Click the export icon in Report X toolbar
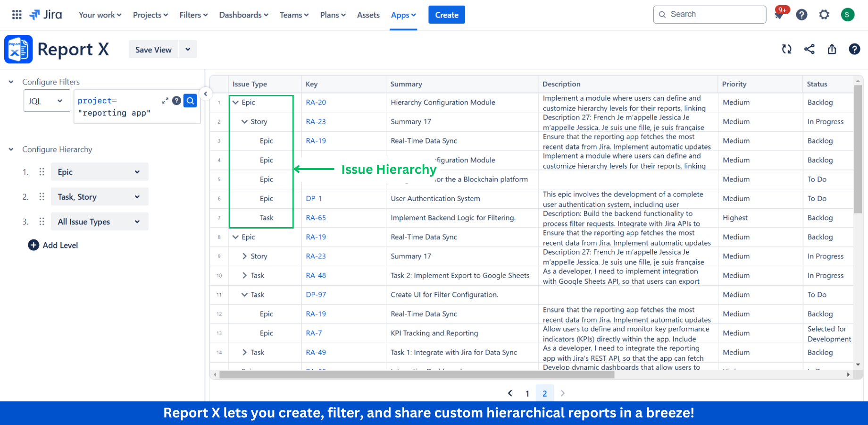The image size is (868, 425). pos(832,49)
